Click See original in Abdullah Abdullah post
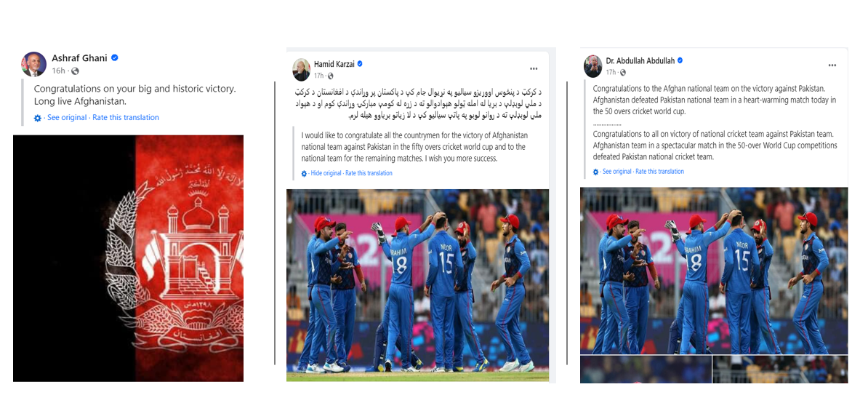 click(616, 171)
